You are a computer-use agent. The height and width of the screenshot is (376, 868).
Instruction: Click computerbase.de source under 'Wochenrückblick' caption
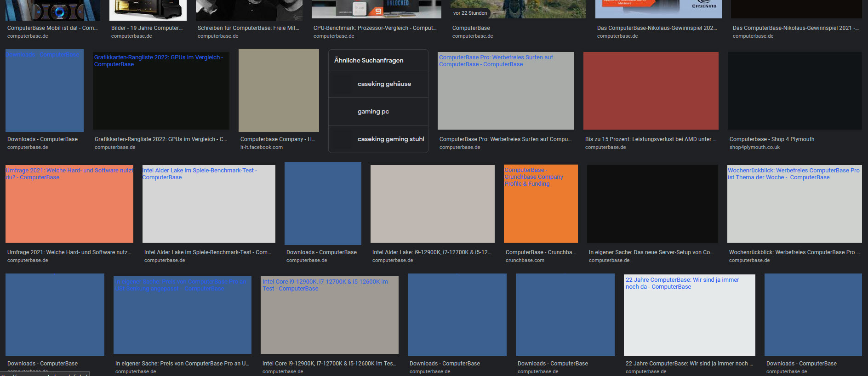click(x=749, y=261)
